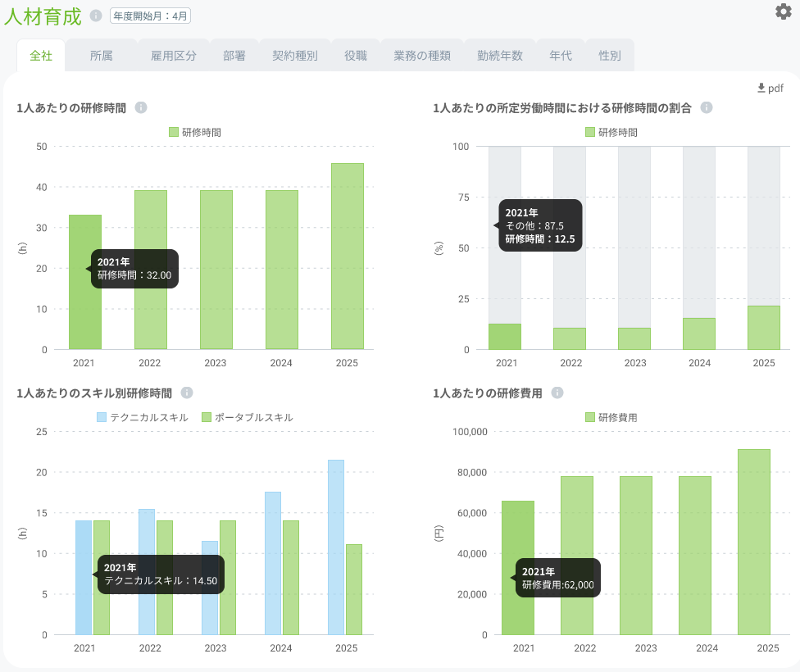Open the 雇用区分 tab
Image resolution: width=800 pixels, height=672 pixels.
pos(174,56)
